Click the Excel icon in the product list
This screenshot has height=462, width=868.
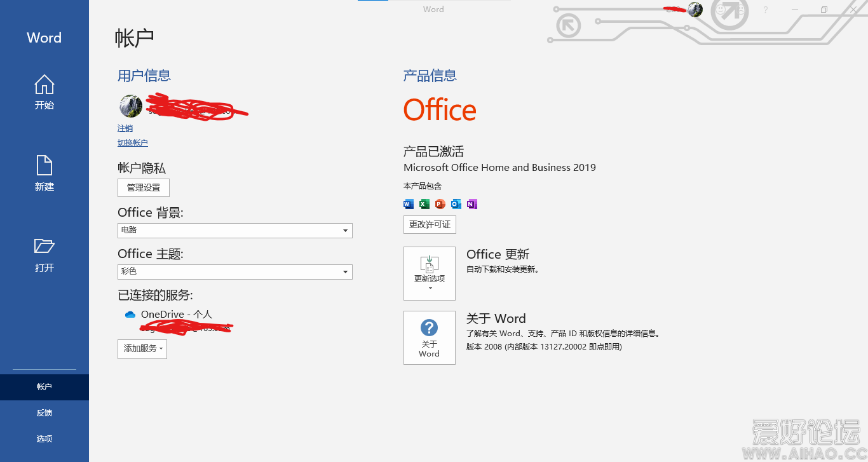pos(423,204)
